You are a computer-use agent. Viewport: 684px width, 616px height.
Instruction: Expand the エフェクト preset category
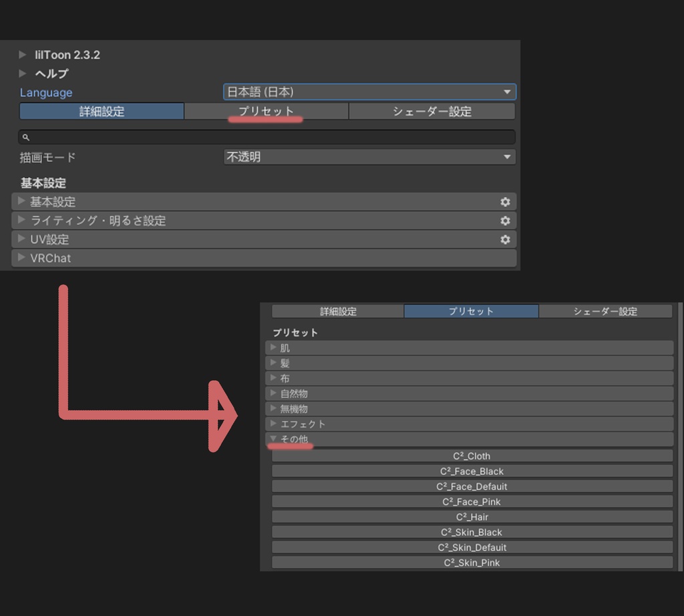470,424
